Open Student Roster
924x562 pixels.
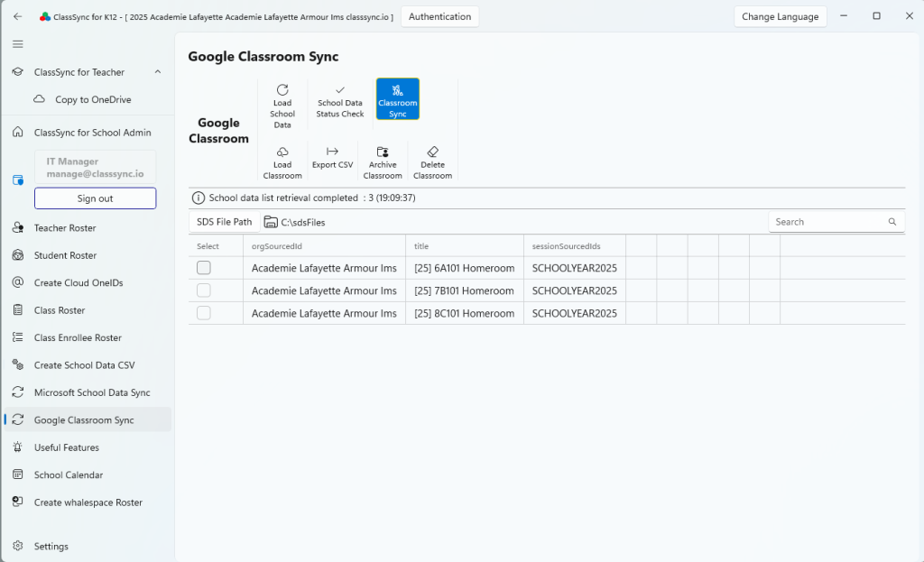tap(65, 255)
